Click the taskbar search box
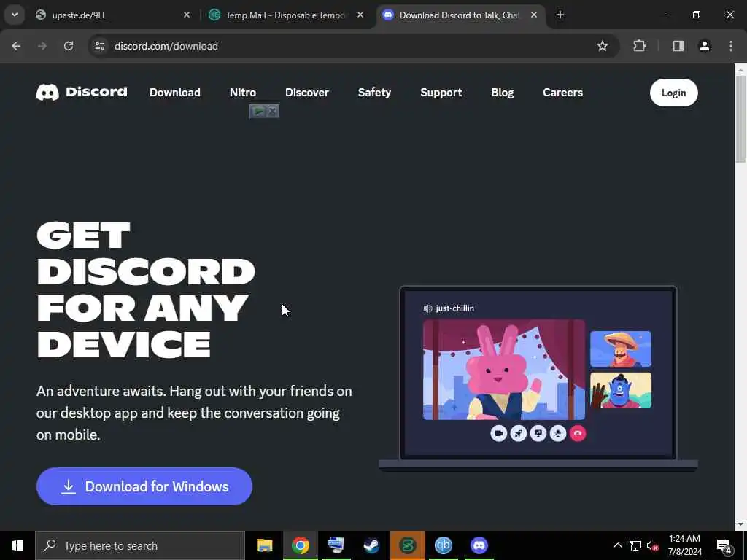The width and height of the screenshot is (747, 560). 140,545
